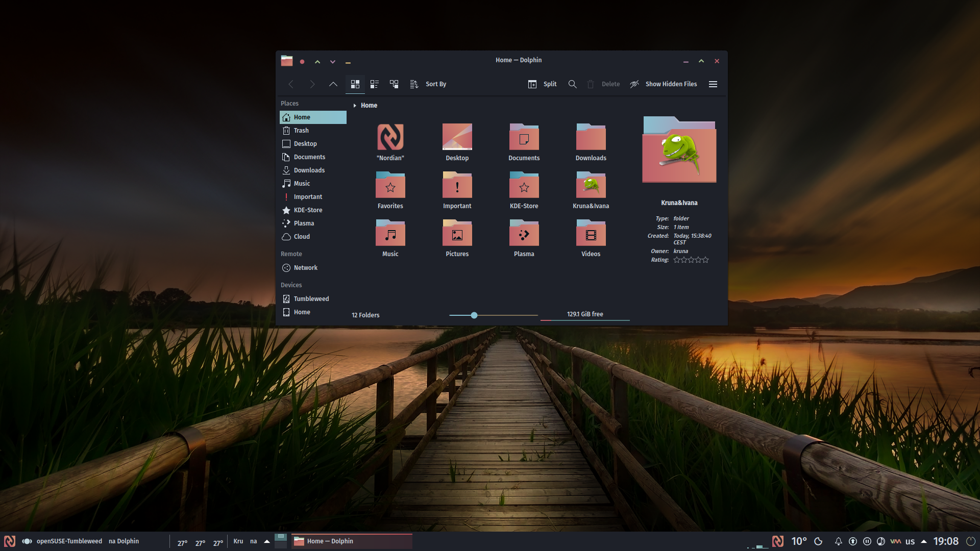Switch to Details tree view mode
Image resolution: width=980 pixels, height=551 pixels.
(x=394, y=84)
